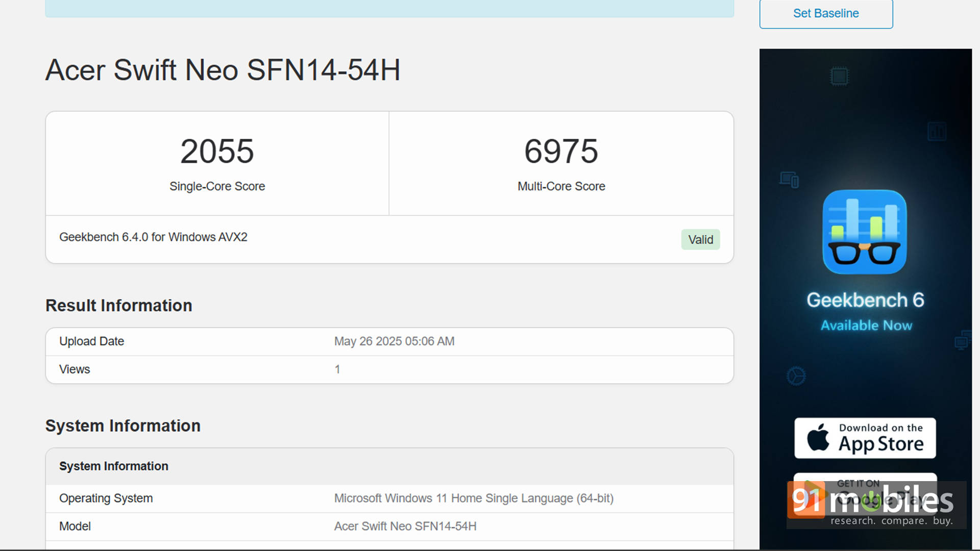
Task: Click the System Information section heading
Action: tap(123, 425)
